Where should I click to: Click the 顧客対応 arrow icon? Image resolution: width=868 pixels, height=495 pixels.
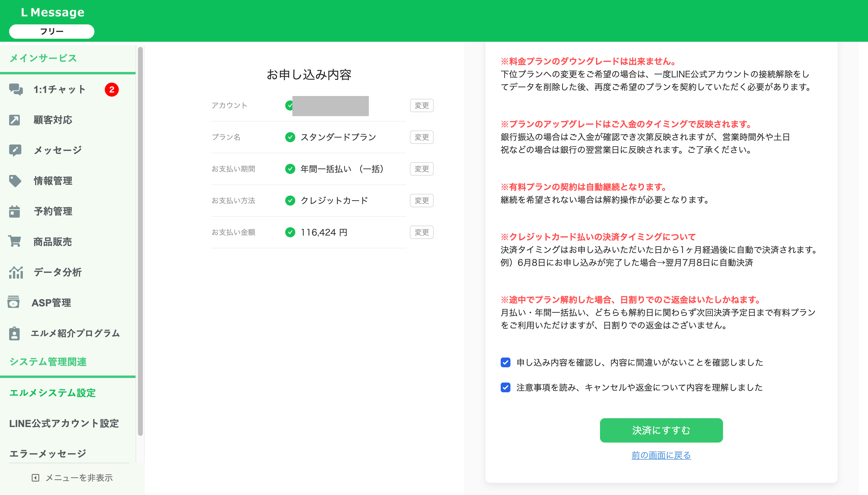[x=15, y=120]
